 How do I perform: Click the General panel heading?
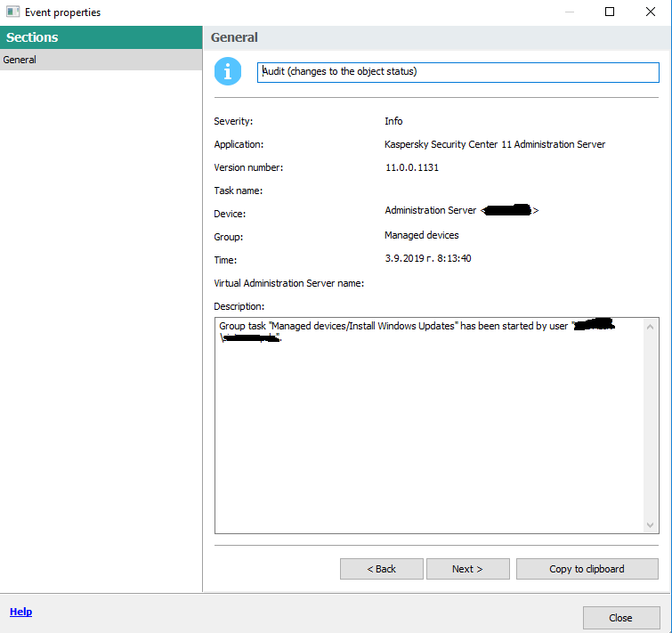click(234, 37)
